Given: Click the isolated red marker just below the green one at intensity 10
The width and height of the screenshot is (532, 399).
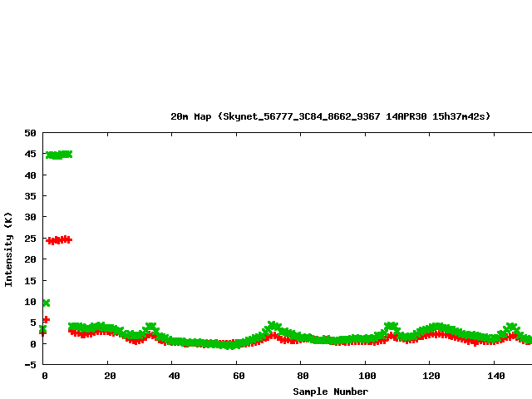Looking at the screenshot, I should point(47,319).
